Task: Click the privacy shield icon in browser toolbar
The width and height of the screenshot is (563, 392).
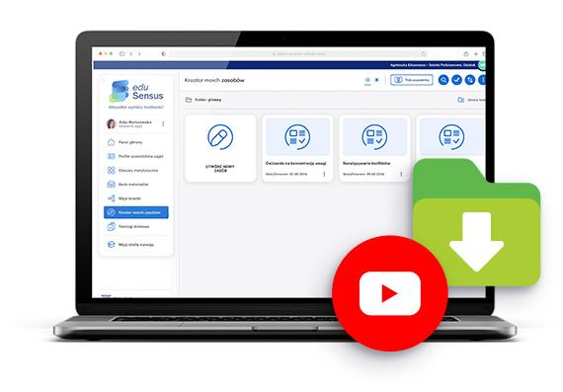Action: [x=163, y=54]
